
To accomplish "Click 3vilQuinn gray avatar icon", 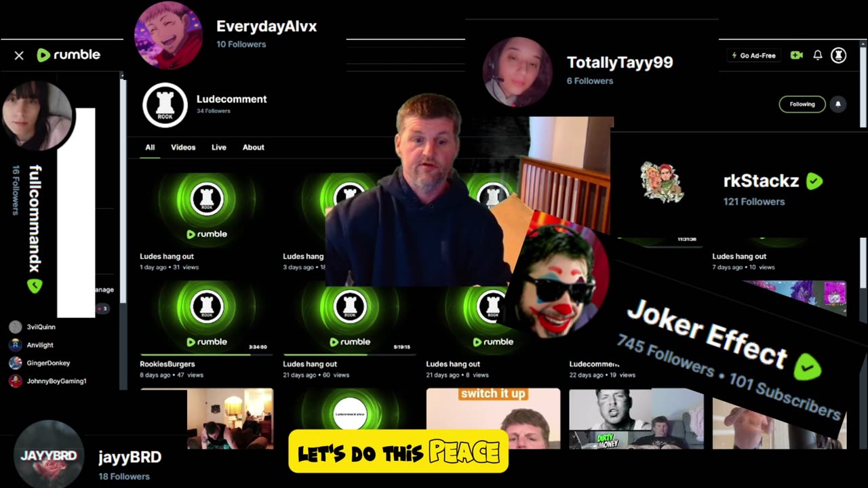I will coord(15,327).
